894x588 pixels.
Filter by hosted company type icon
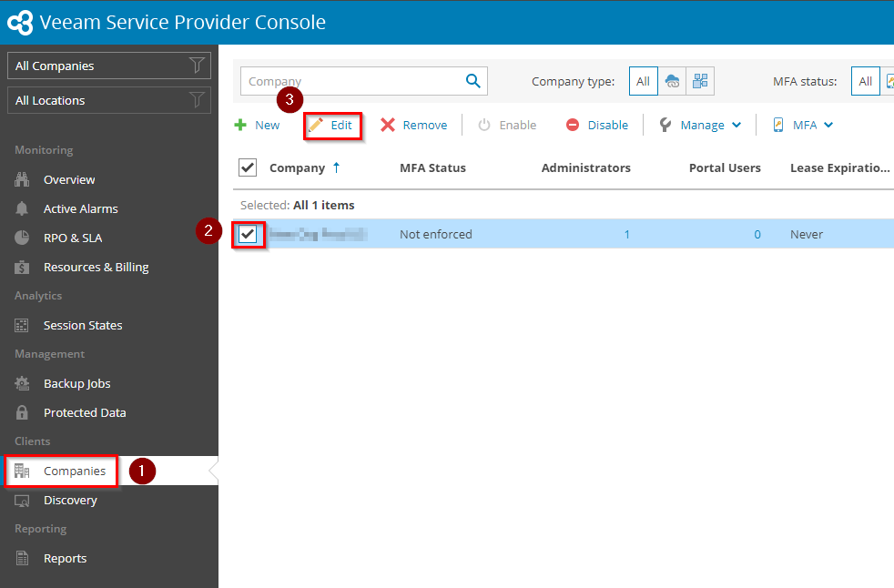coord(700,81)
